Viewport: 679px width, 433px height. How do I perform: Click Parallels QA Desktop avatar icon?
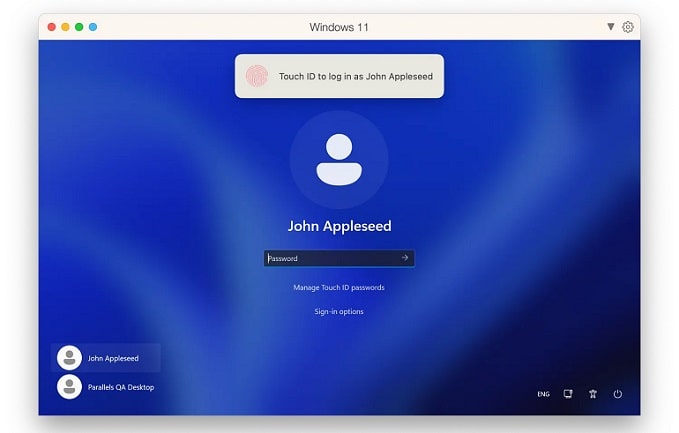pyautogui.click(x=69, y=387)
